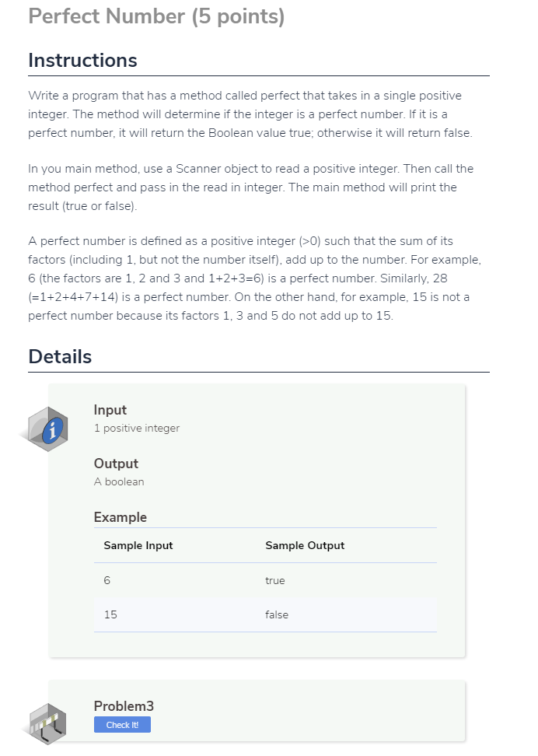Click the hexagonal badge near Details card
Screen dimensions: 538x756
(x=45, y=428)
